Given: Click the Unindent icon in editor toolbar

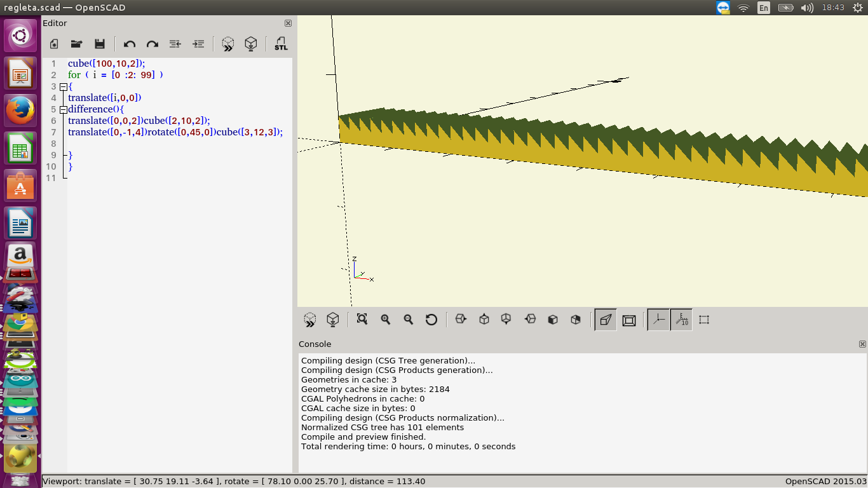Looking at the screenshot, I should coord(175,44).
